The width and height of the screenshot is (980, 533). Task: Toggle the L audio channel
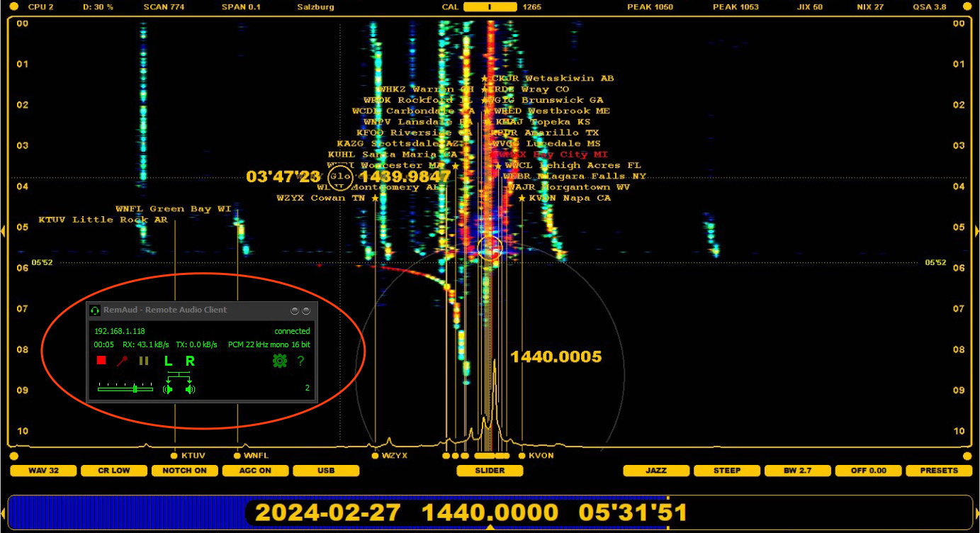tap(168, 361)
